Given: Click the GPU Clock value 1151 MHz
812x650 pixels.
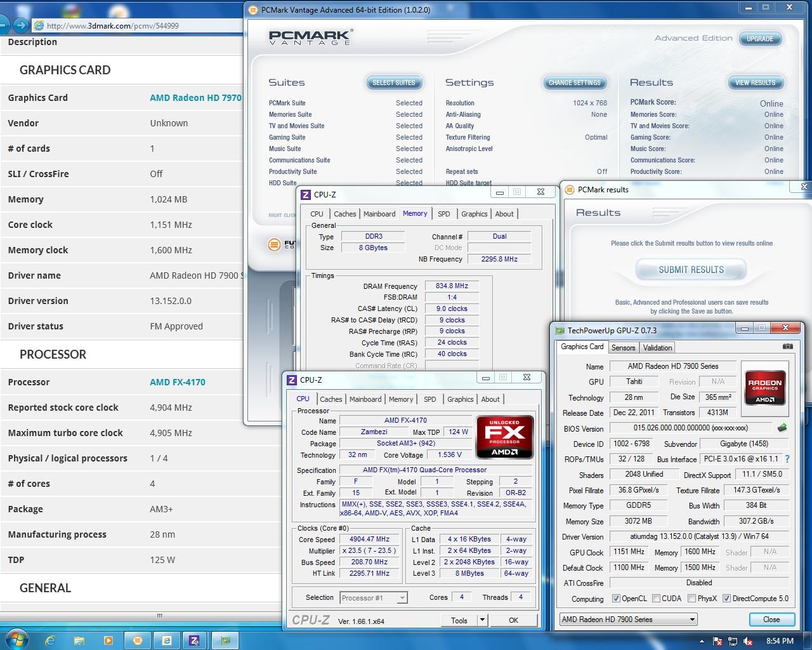Looking at the screenshot, I should tap(629, 552).
